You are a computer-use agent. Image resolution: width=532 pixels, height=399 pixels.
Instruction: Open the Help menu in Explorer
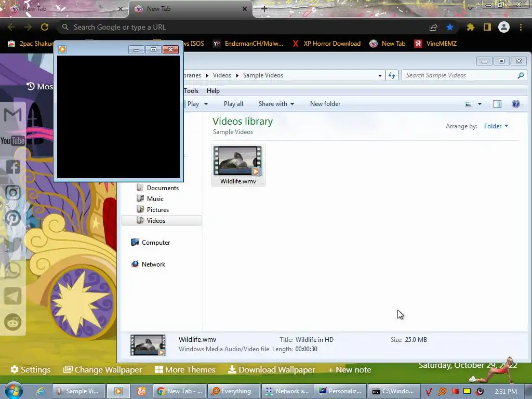(213, 91)
